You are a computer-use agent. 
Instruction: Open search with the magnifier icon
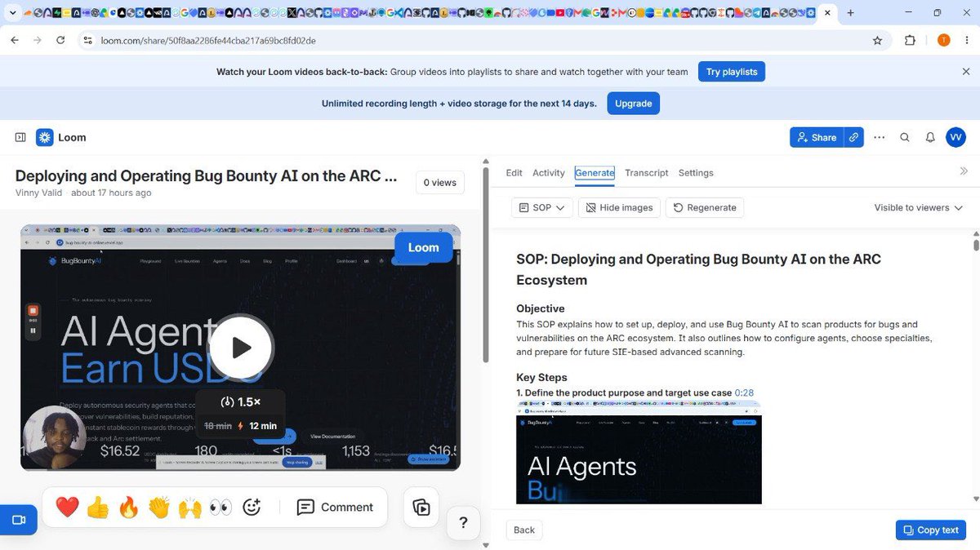[x=905, y=138]
